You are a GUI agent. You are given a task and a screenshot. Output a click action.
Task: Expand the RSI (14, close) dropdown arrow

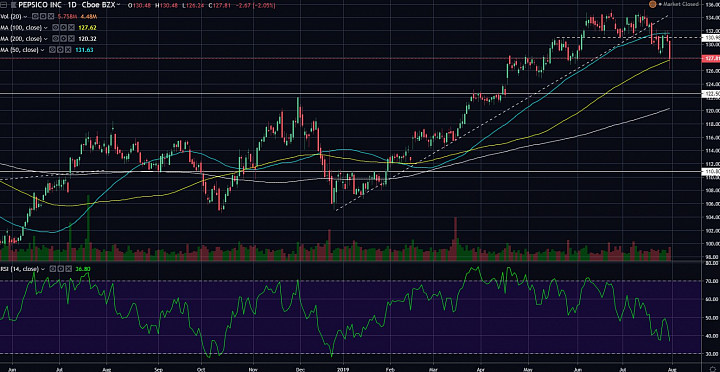click(43, 269)
